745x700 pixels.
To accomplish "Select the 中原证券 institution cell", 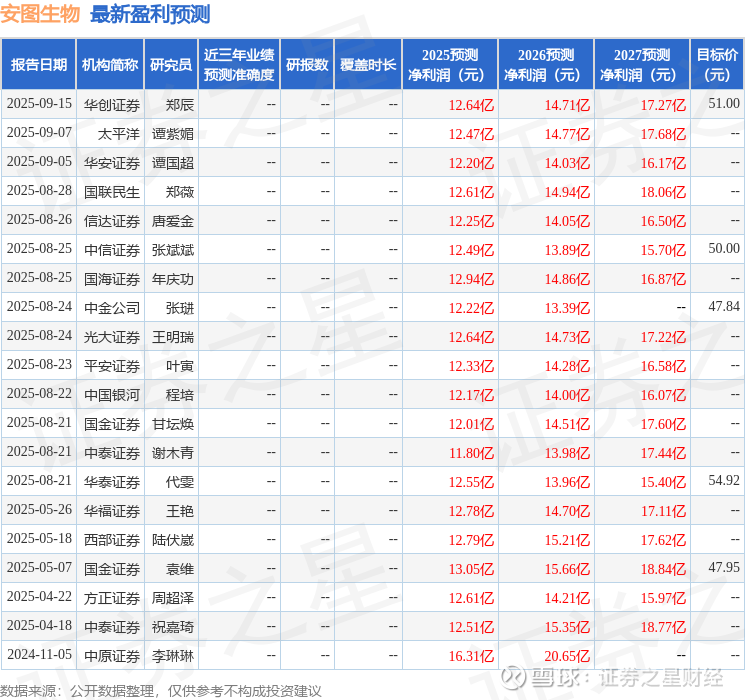I will point(112,655).
